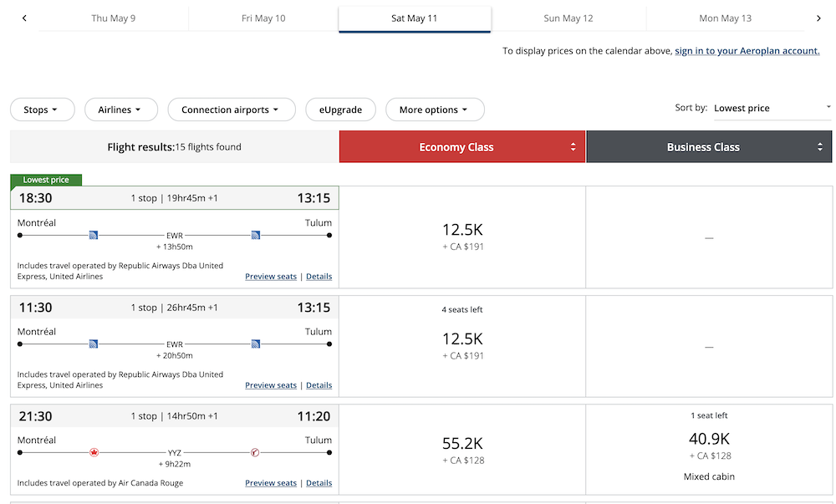Open Details for the 21:30 flight
The image size is (836, 504).
point(319,483)
